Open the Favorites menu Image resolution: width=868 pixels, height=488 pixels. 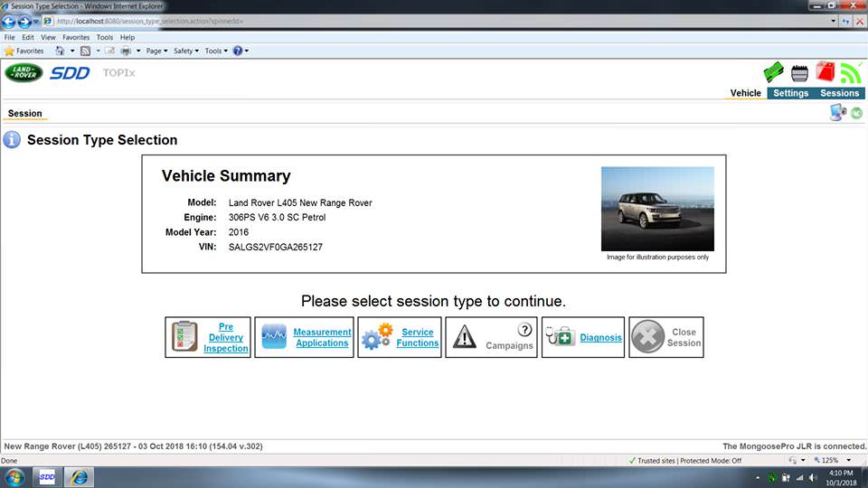click(76, 38)
